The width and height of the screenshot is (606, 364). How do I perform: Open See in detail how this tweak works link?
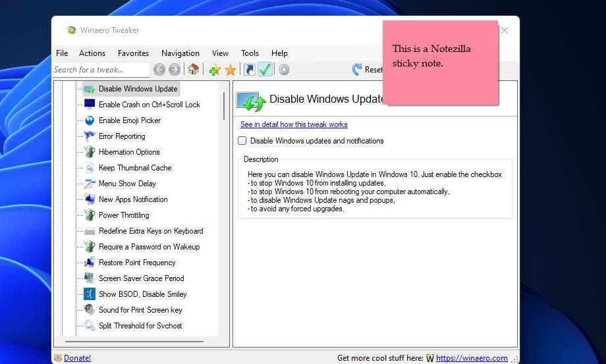pyautogui.click(x=294, y=124)
